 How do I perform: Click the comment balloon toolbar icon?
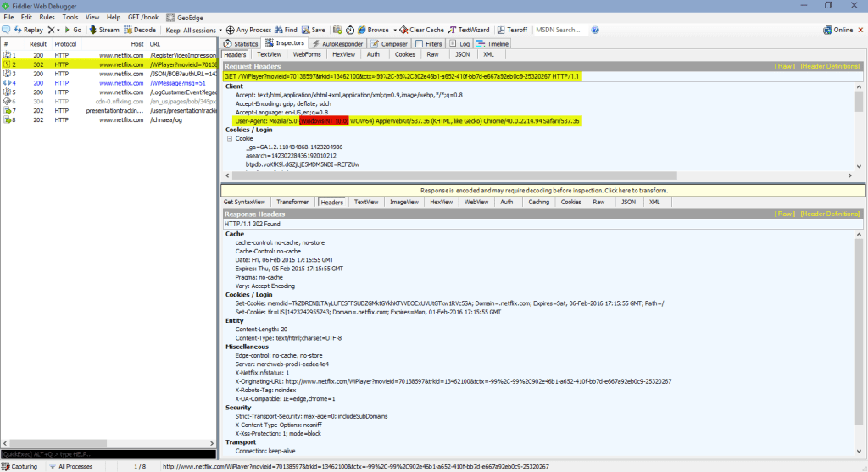pos(6,30)
